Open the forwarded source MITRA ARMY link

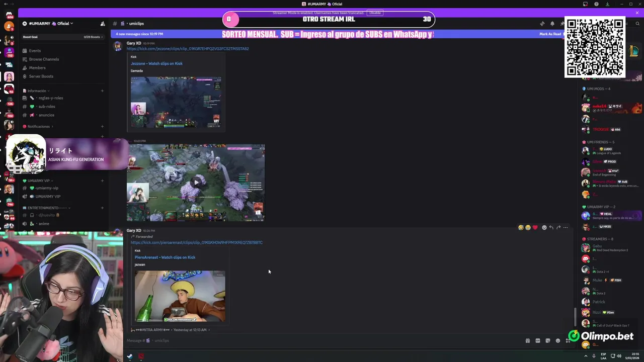(171, 330)
